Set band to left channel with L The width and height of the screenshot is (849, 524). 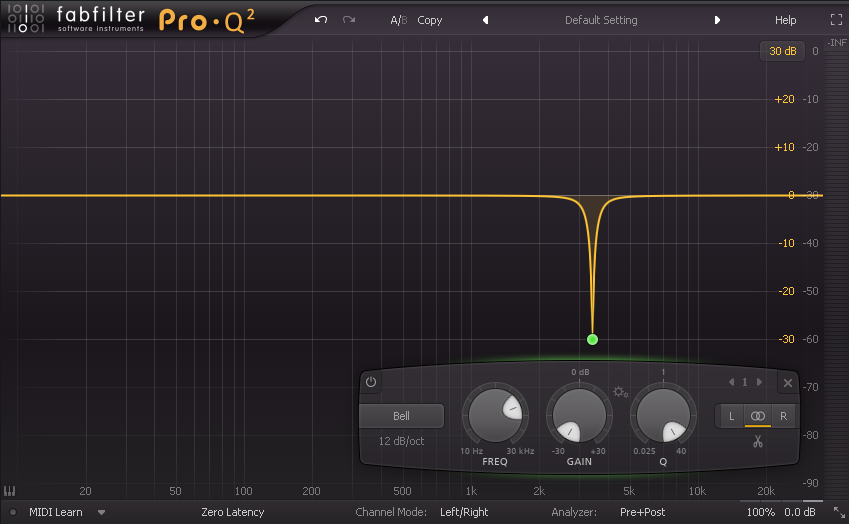click(731, 416)
